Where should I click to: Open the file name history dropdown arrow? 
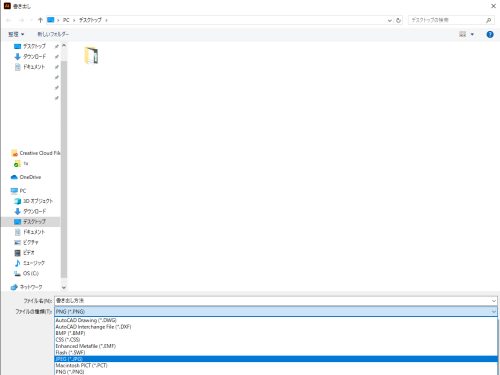tap(494, 301)
